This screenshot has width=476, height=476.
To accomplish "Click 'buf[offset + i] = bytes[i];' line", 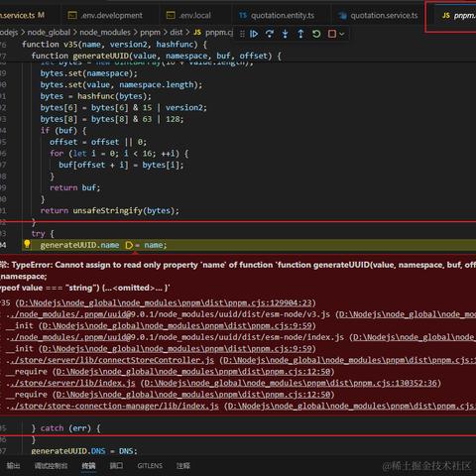I will click(121, 165).
